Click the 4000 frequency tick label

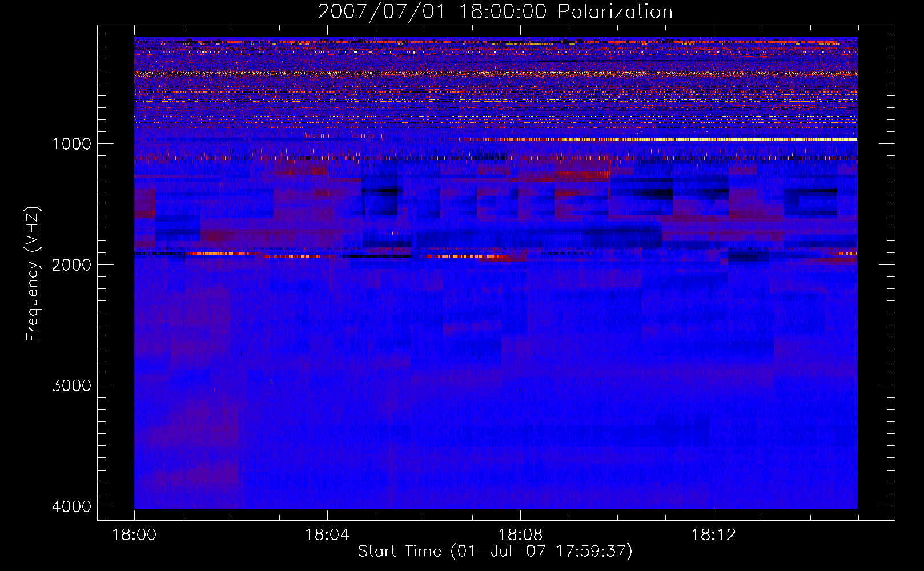tap(71, 506)
